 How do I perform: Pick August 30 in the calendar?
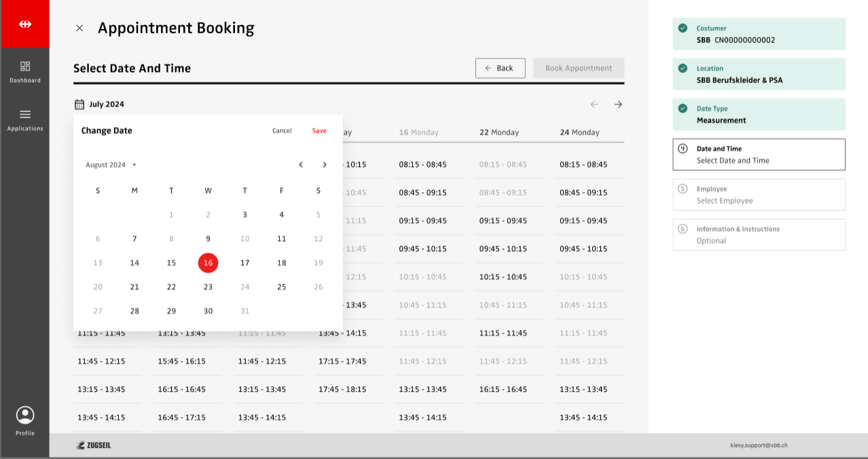tap(208, 311)
